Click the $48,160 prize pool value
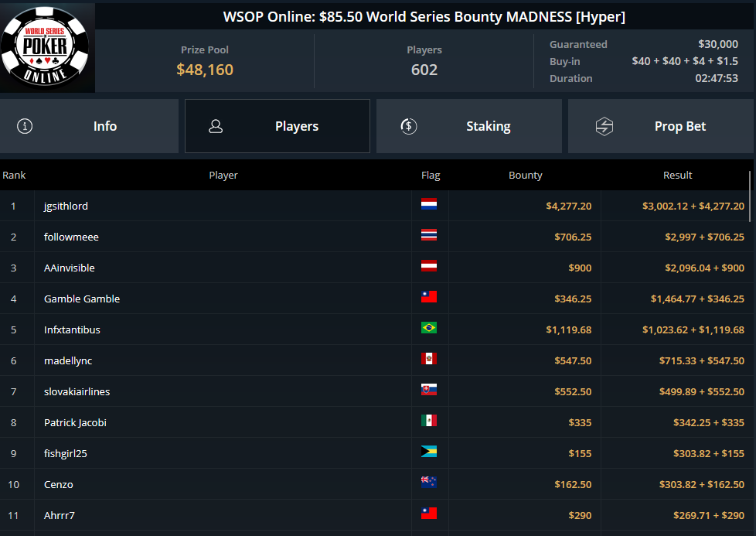 205,70
